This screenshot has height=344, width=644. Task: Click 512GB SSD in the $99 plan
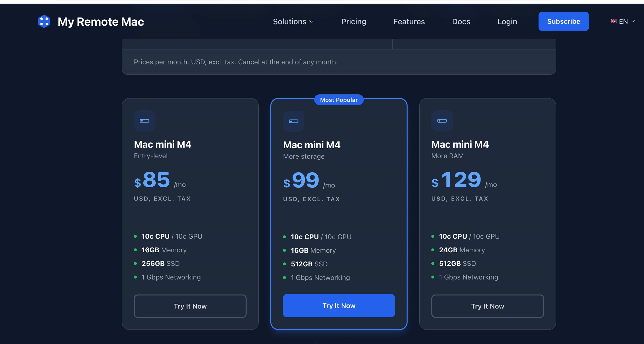pos(309,264)
